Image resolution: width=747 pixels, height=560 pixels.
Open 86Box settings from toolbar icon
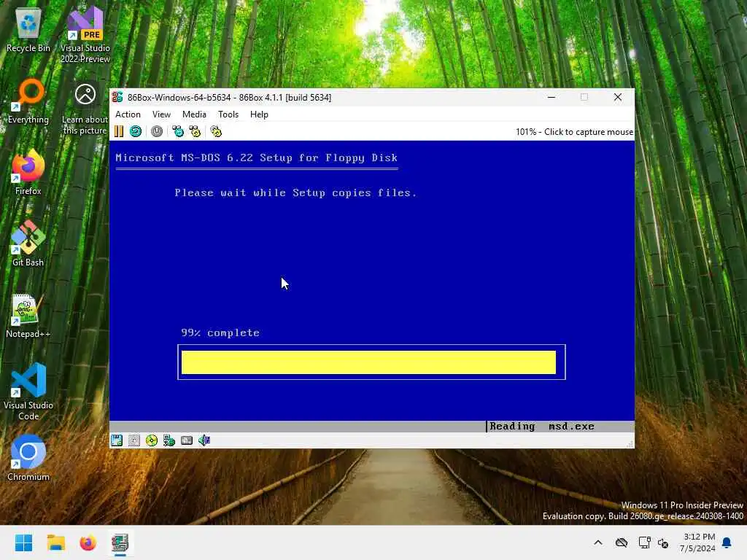click(216, 131)
